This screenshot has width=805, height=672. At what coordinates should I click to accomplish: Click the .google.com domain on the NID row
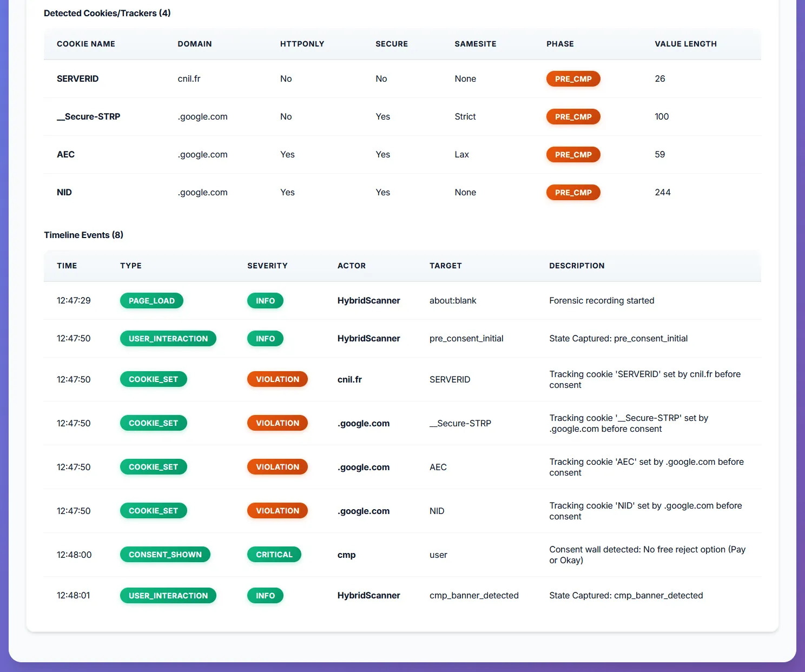pyautogui.click(x=203, y=192)
